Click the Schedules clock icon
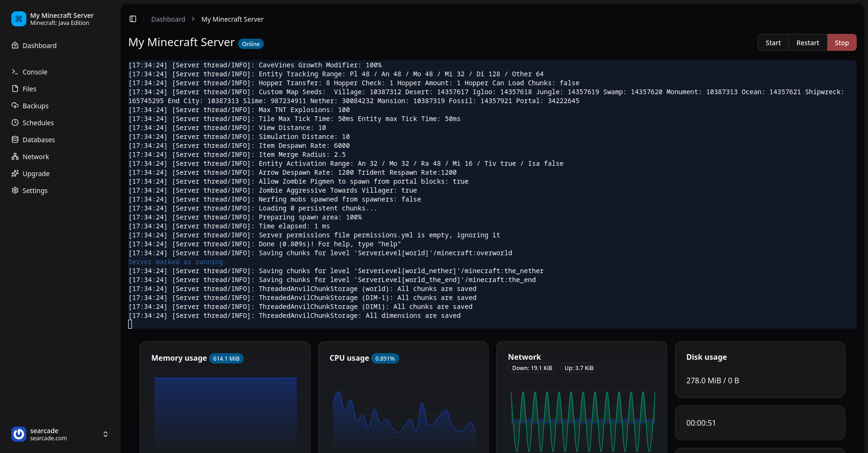Screen dimensions: 868x453 [x=15, y=122]
